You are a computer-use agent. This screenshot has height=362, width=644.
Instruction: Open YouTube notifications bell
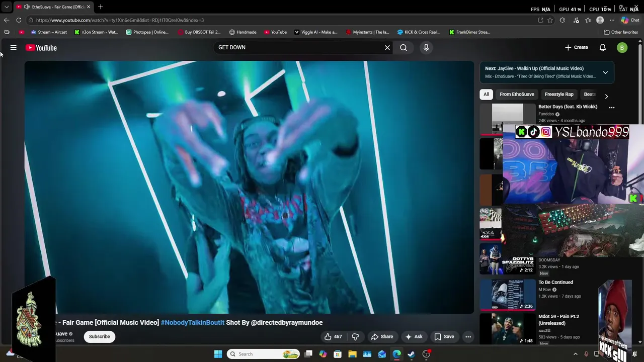pyautogui.click(x=603, y=47)
